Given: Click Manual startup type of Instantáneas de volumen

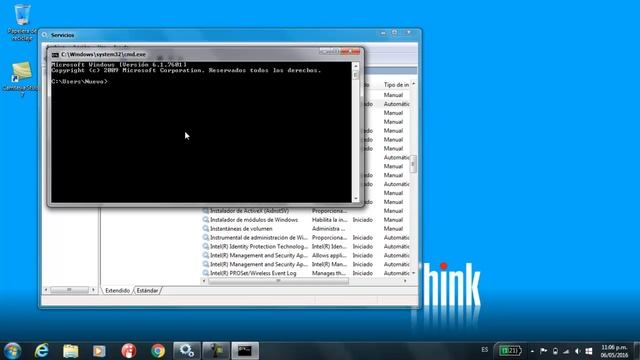Looking at the screenshot, I should pyautogui.click(x=393, y=229).
